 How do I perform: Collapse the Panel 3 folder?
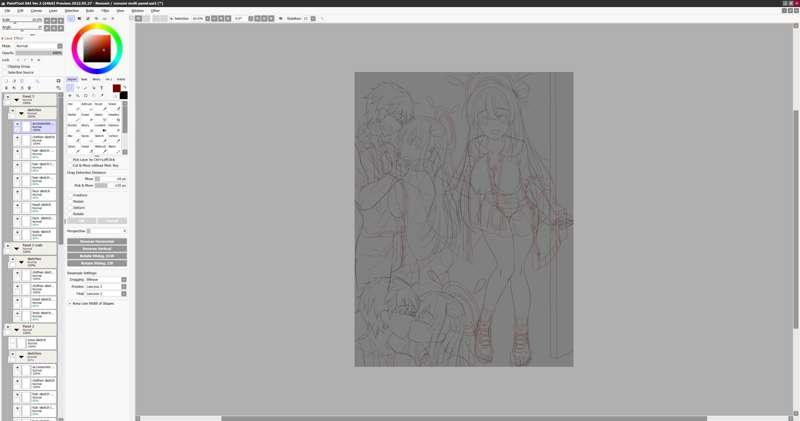point(16,249)
